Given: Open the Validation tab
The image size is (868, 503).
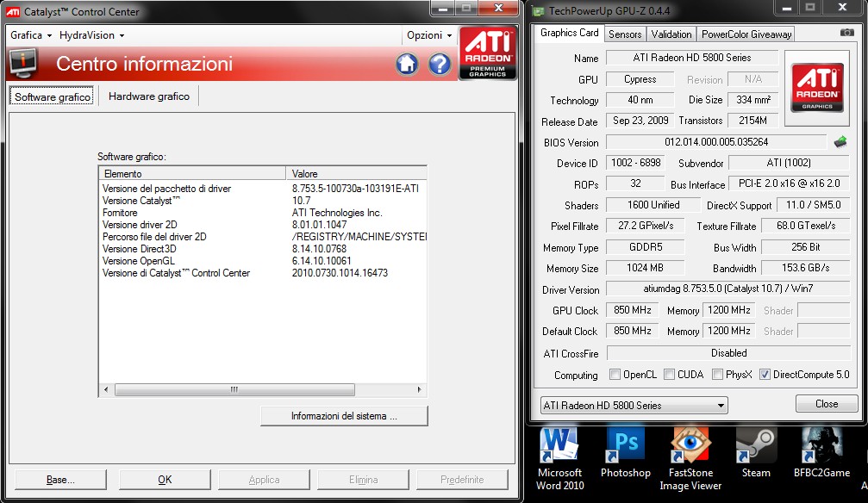Looking at the screenshot, I should [671, 34].
